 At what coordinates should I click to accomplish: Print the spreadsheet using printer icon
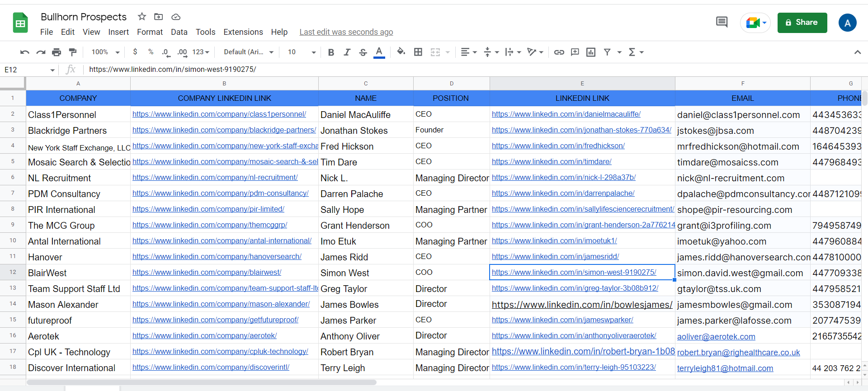point(57,52)
